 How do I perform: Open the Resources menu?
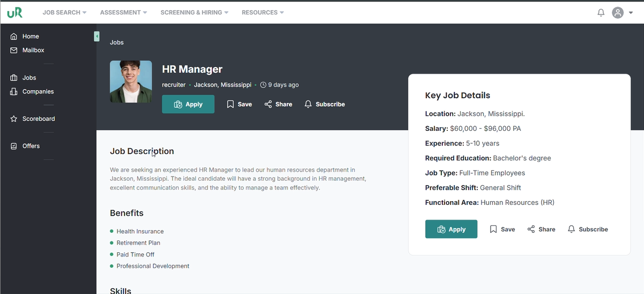(263, 12)
